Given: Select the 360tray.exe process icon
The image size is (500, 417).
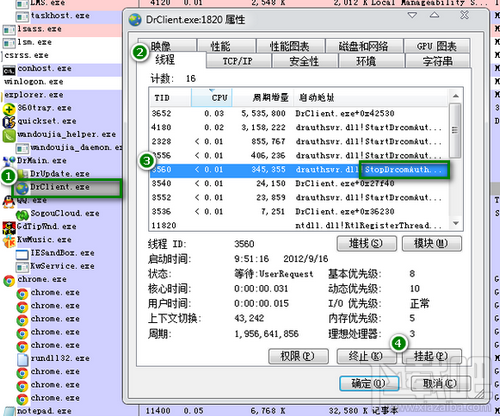Looking at the screenshot, I should (x=9, y=109).
